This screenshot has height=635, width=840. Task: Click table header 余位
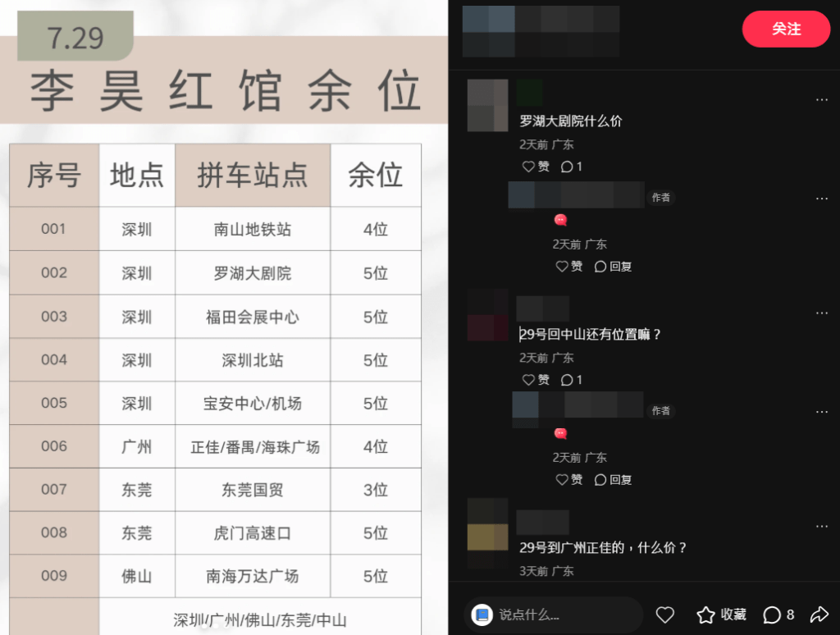(x=376, y=176)
